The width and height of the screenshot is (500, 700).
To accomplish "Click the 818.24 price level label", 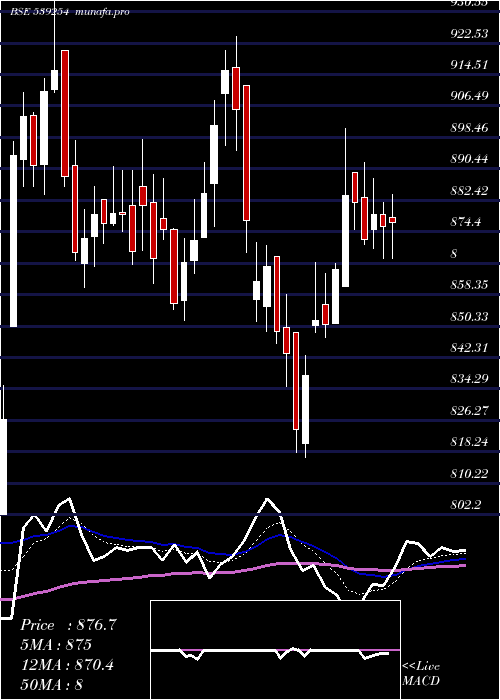I will (469, 441).
